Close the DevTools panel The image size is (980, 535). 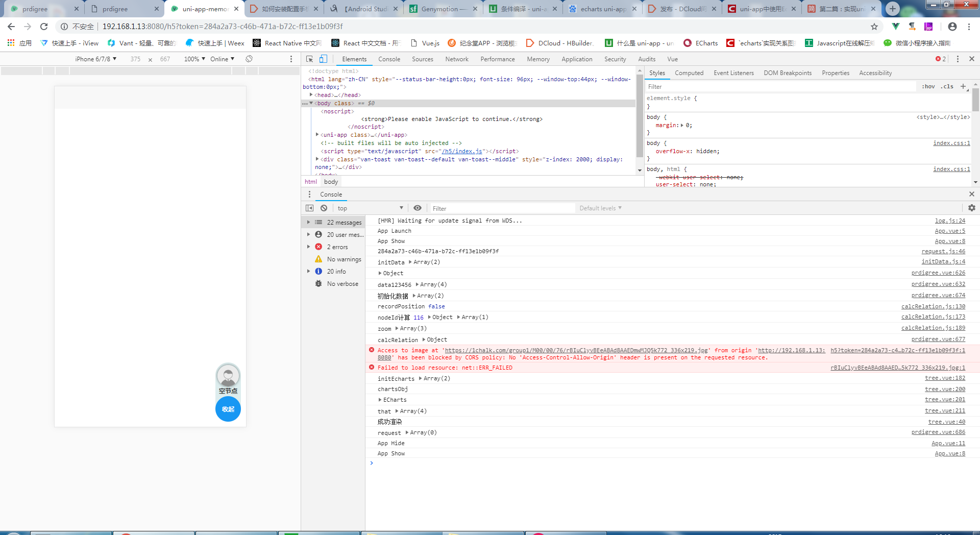972,59
